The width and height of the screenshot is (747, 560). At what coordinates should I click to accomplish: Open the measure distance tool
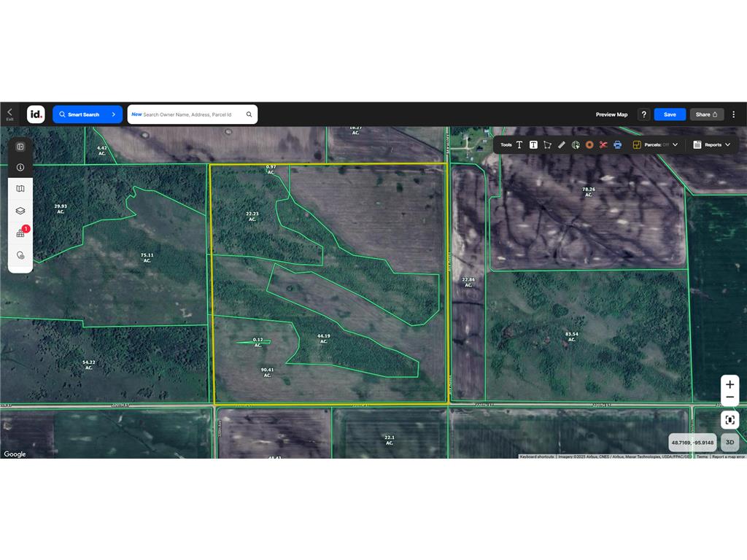tap(561, 144)
